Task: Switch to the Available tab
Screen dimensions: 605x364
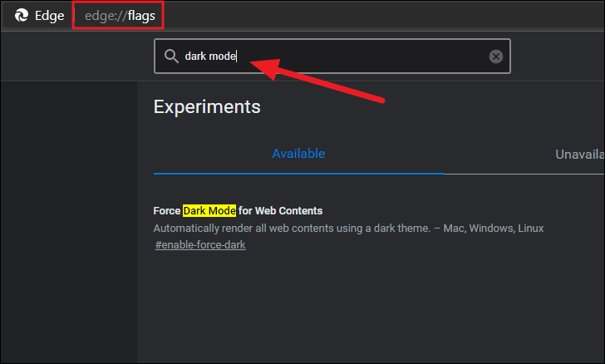Action: point(298,154)
